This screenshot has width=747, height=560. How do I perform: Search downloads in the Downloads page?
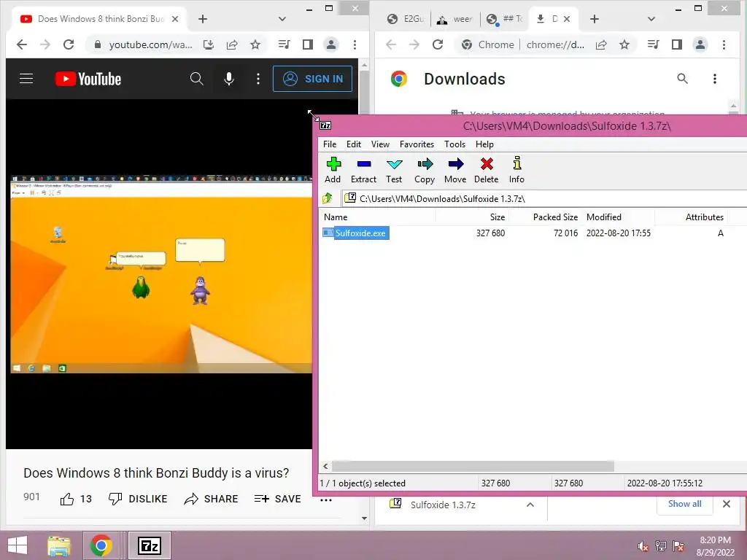pos(683,79)
